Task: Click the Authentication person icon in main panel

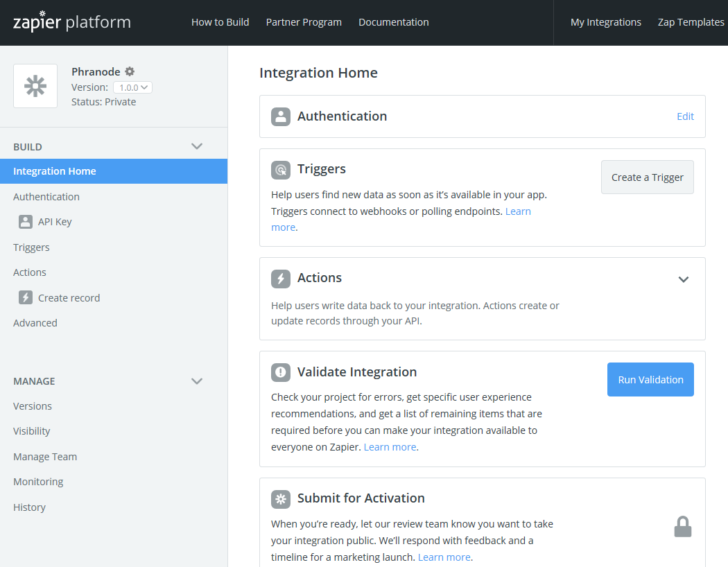Action: pos(281,116)
